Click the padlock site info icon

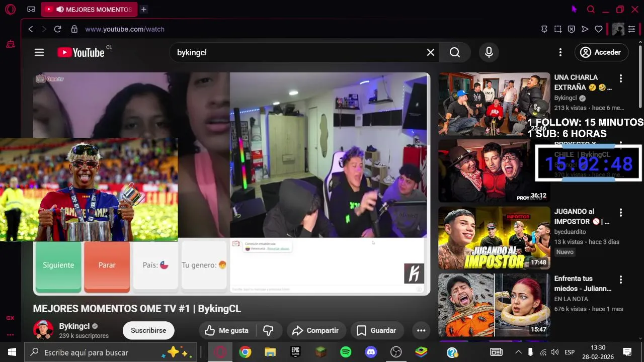coord(74,29)
